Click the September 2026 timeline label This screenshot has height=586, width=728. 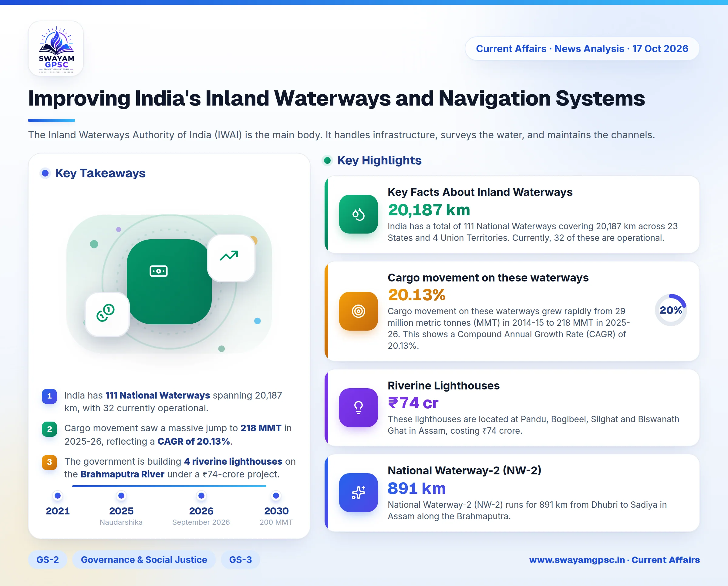pyautogui.click(x=201, y=522)
